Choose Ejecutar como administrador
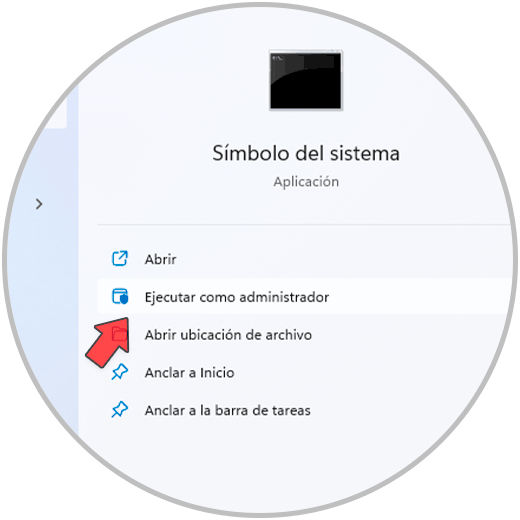This screenshot has width=520, height=520. click(237, 297)
